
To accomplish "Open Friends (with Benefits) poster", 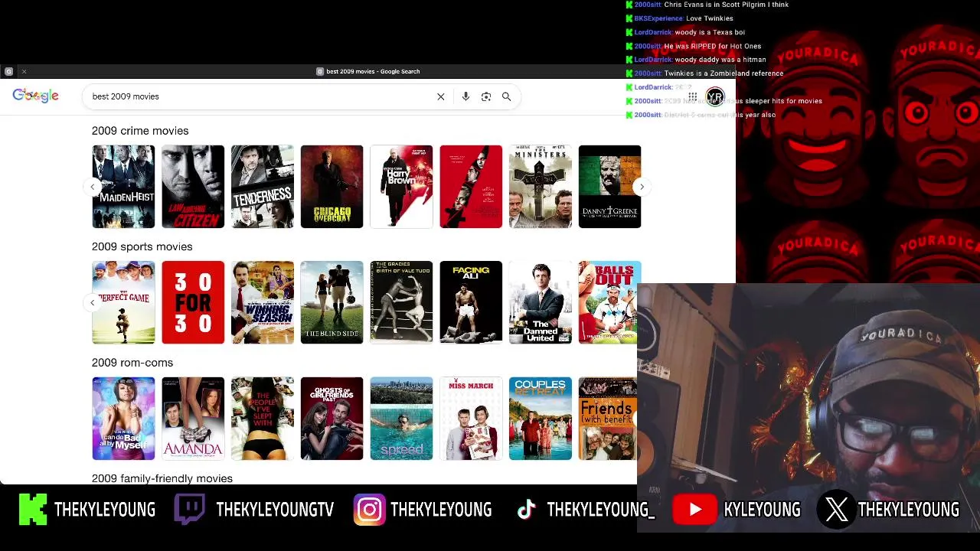I will (x=608, y=419).
